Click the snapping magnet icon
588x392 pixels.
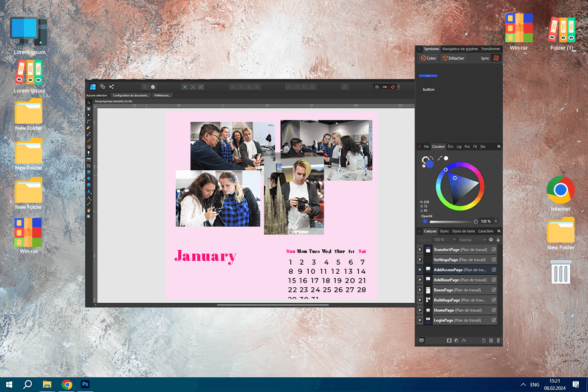pos(393,86)
